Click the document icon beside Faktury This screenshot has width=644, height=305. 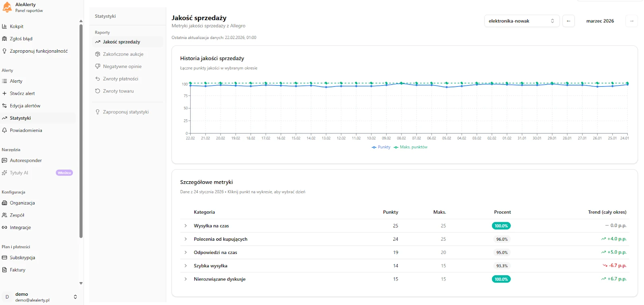(4, 270)
